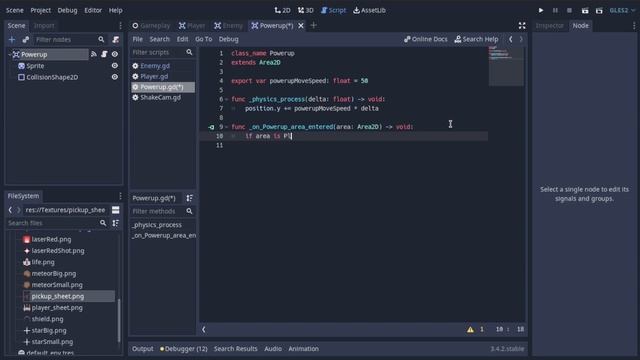Switch to the Import dock tab
This screenshot has height=360, width=640.
(44, 25)
